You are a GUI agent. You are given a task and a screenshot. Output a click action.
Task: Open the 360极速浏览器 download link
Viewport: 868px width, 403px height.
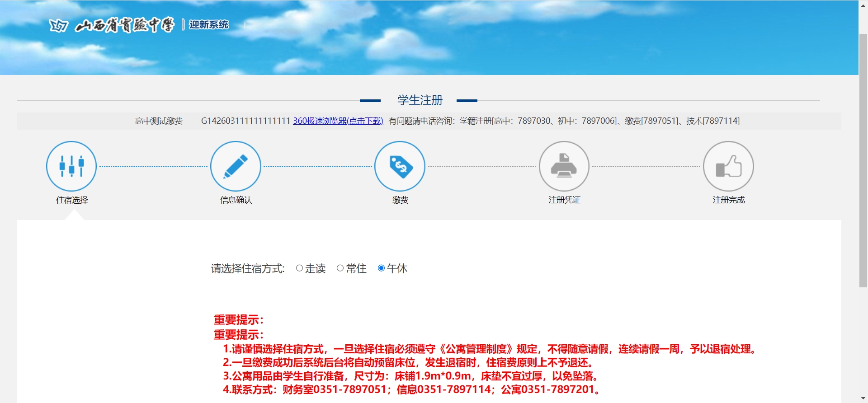click(x=338, y=121)
